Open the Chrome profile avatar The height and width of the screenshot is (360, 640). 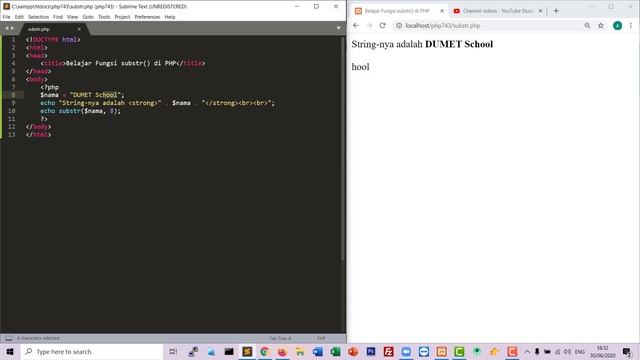pyautogui.click(x=618, y=25)
